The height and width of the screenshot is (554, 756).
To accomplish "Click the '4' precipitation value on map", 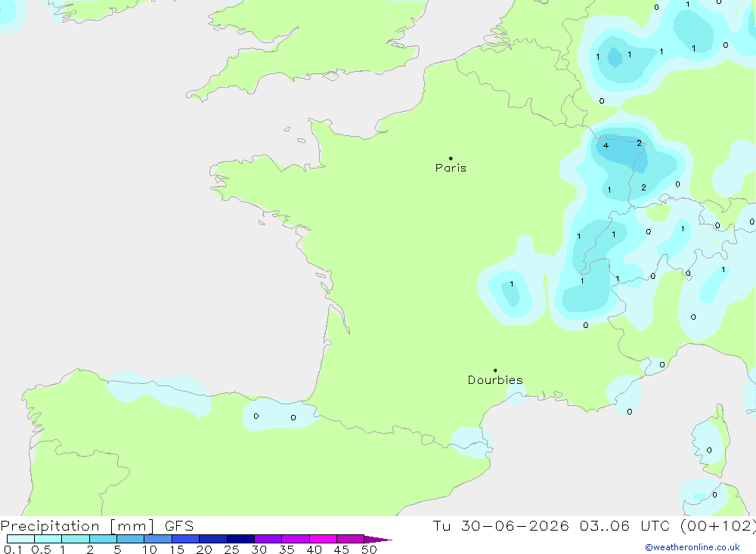I will [606, 146].
